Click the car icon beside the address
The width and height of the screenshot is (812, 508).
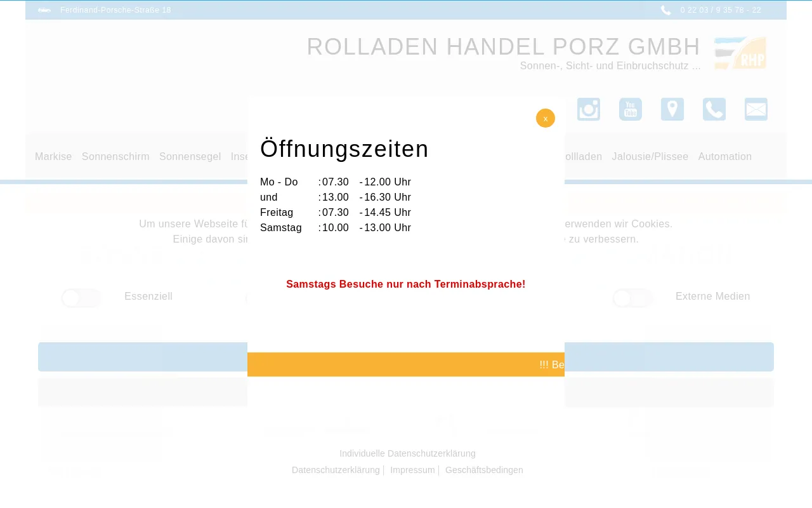44,10
